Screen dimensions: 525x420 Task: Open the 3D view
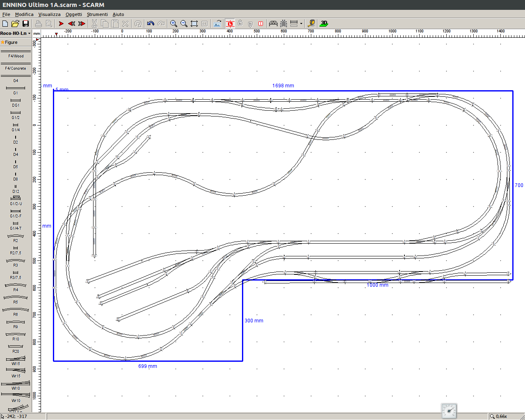[x=324, y=24]
